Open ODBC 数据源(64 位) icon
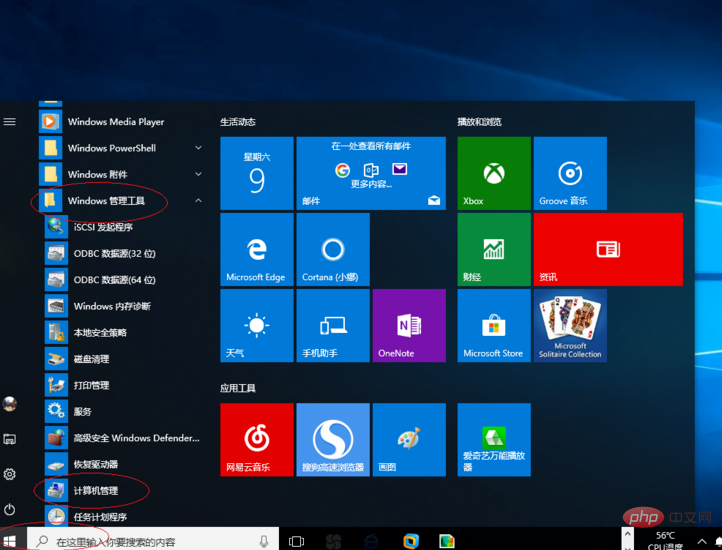The width and height of the screenshot is (722, 550). click(56, 280)
